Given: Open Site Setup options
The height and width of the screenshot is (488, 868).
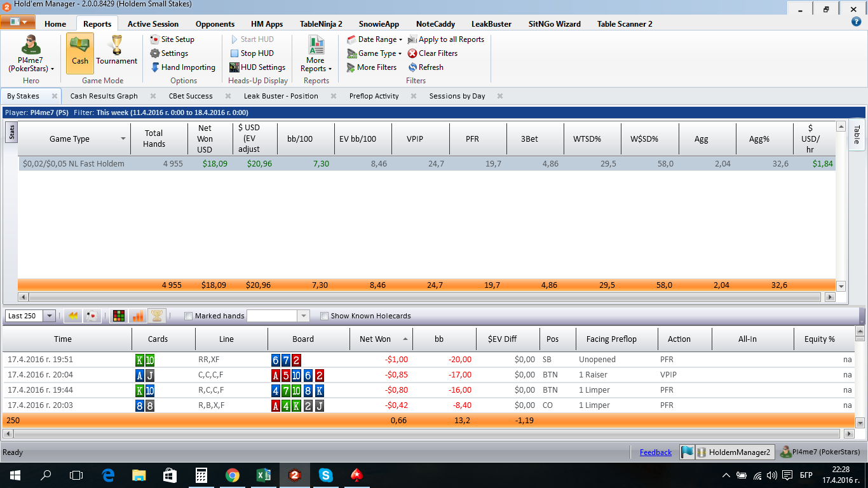Looking at the screenshot, I should (x=172, y=39).
